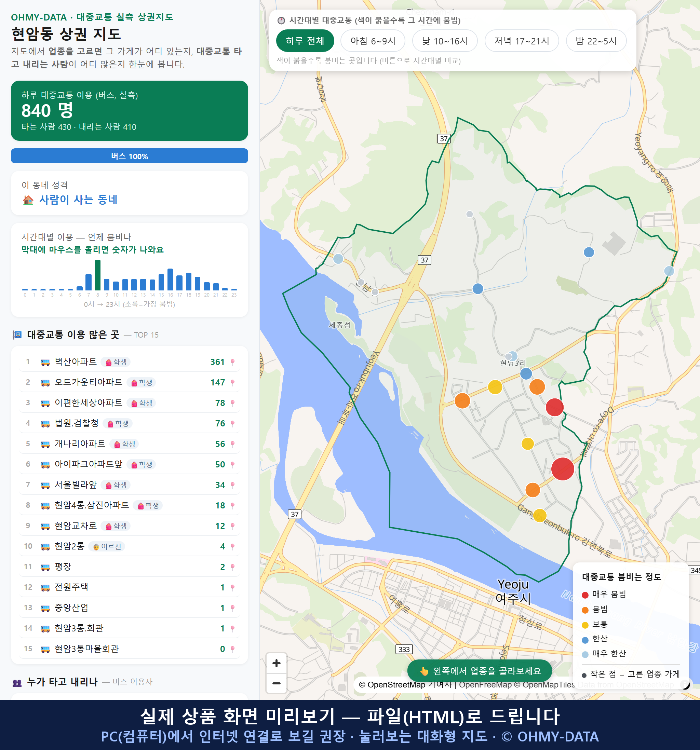Click the map pin icon for 아이파크아파트앞
This screenshot has height=750, width=700.
[x=232, y=464]
